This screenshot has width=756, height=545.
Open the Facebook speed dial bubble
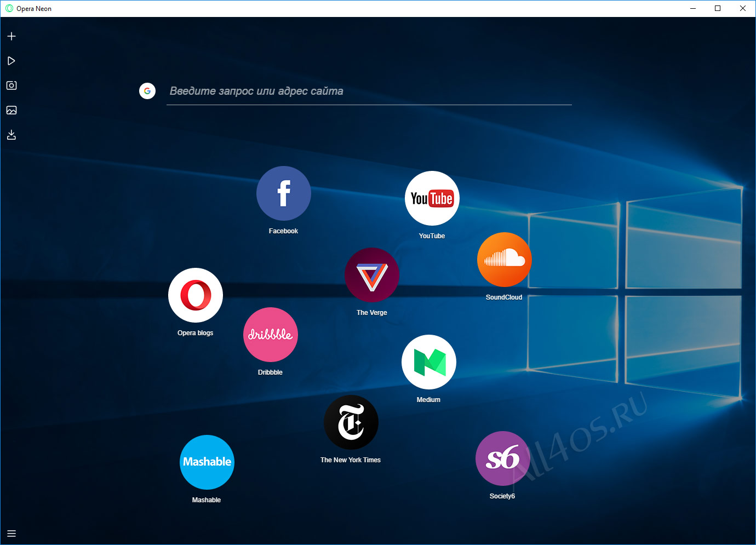pyautogui.click(x=284, y=193)
